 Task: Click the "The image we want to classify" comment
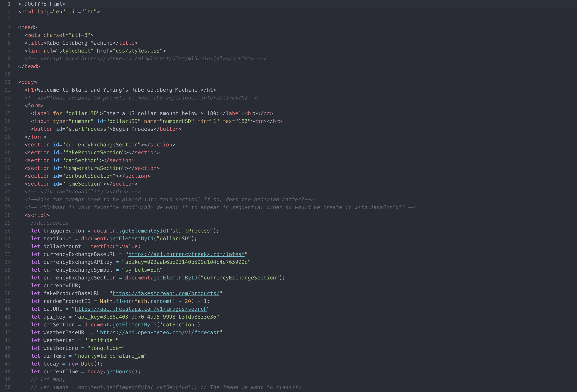click(255, 387)
